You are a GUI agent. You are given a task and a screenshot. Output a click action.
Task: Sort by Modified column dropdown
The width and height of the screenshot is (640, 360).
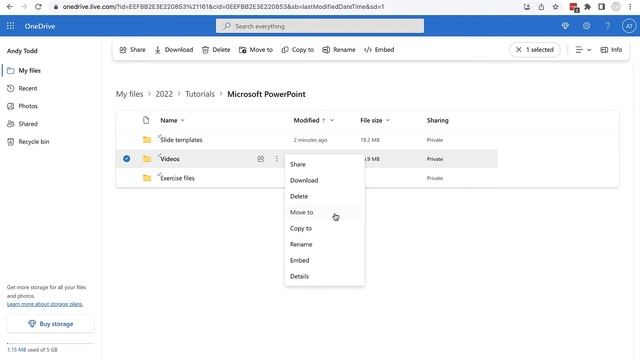(x=313, y=120)
